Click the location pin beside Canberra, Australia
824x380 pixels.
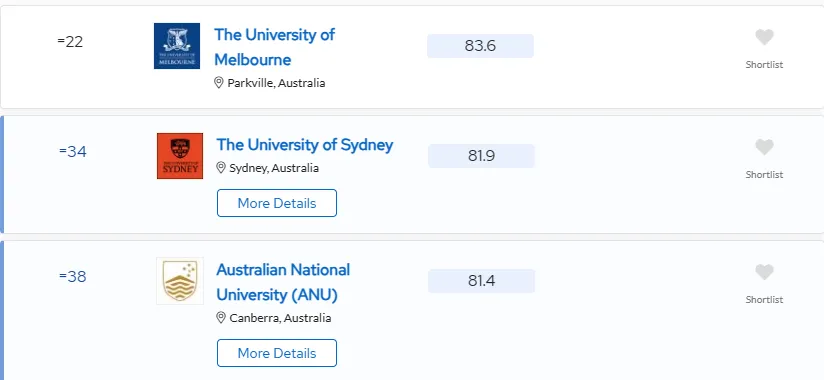click(x=221, y=318)
